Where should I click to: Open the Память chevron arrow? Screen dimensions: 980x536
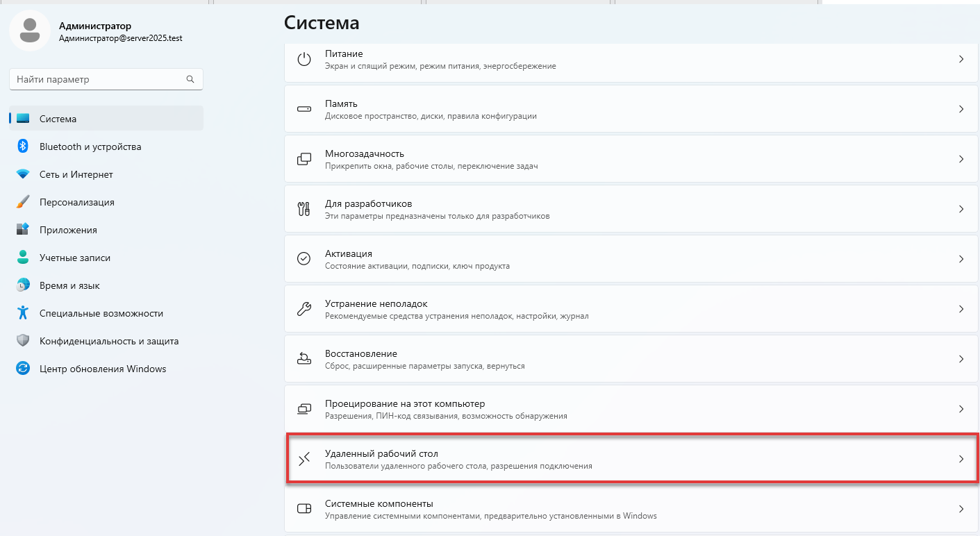961,109
